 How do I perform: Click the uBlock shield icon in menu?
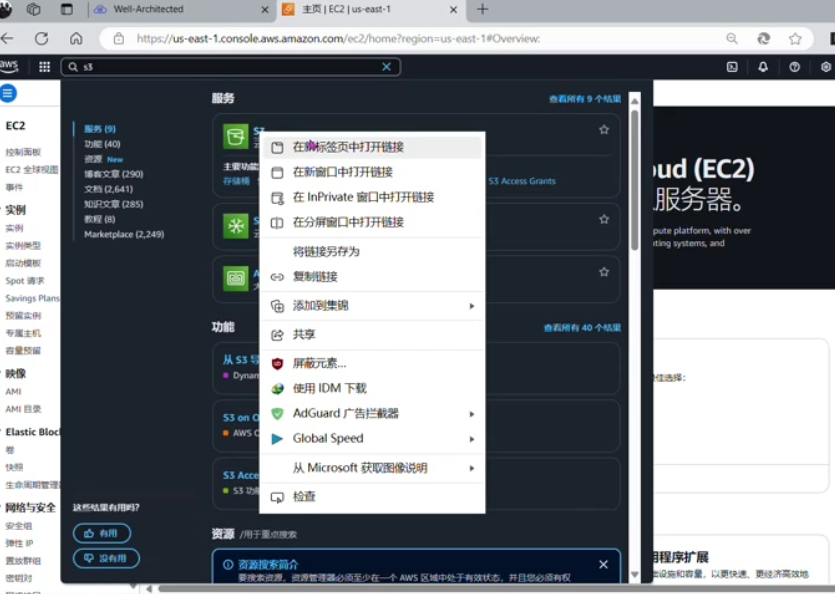(277, 363)
